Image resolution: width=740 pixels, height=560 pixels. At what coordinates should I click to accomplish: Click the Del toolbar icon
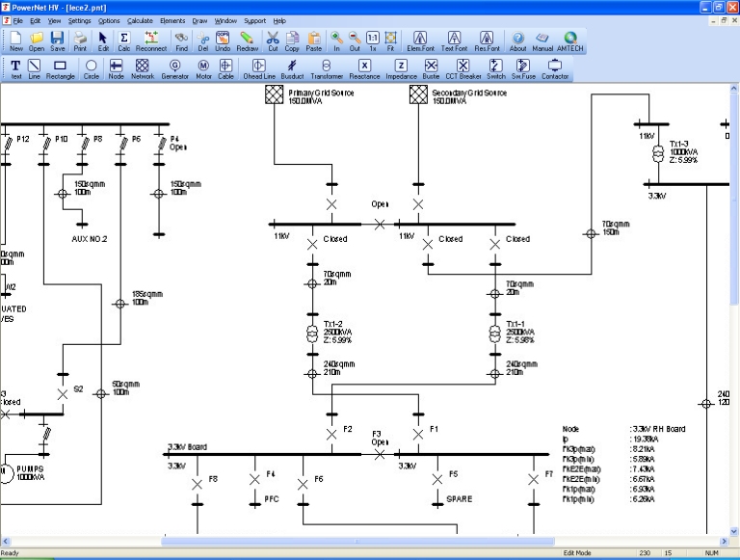pos(203,41)
